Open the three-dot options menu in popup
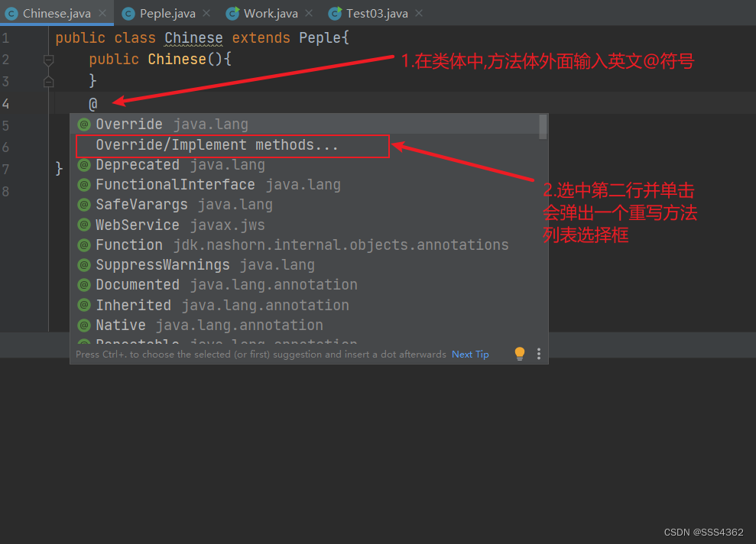 coord(538,354)
